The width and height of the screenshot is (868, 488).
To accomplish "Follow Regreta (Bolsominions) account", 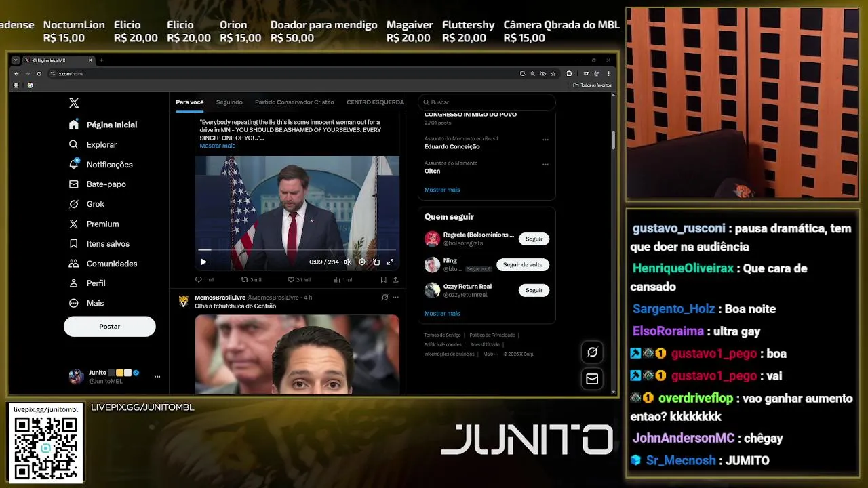I will point(534,239).
